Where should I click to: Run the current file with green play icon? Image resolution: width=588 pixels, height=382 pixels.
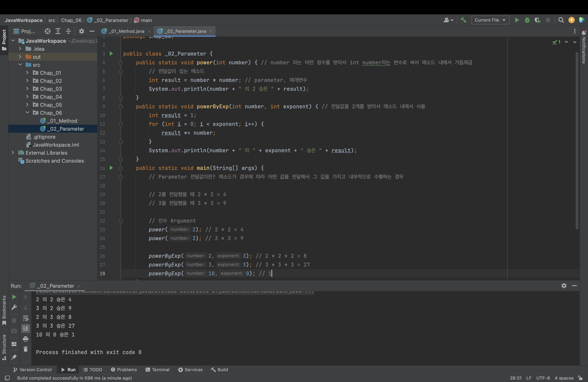pos(517,20)
